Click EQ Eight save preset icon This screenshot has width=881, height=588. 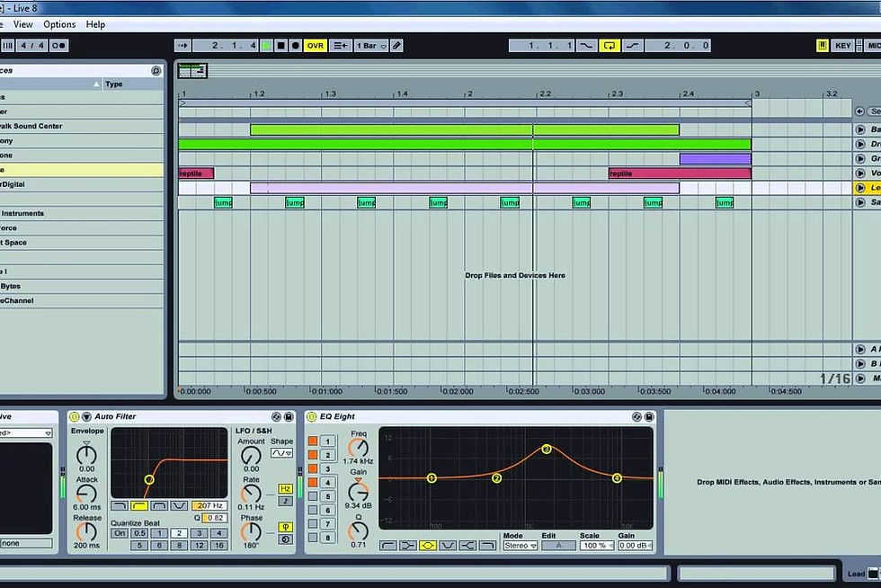(649, 416)
